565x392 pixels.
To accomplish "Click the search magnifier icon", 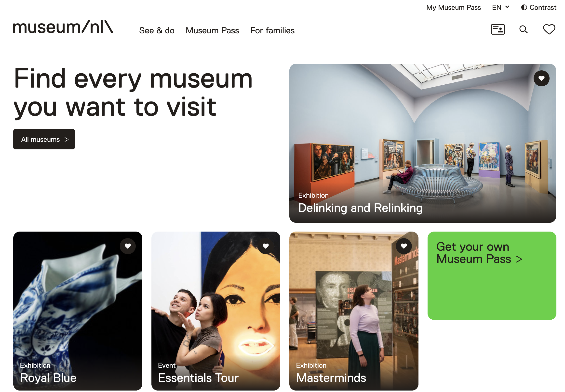I will [524, 29].
